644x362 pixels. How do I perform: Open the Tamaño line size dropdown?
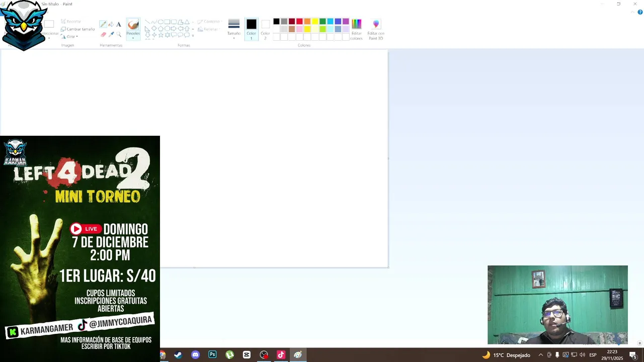(x=234, y=29)
